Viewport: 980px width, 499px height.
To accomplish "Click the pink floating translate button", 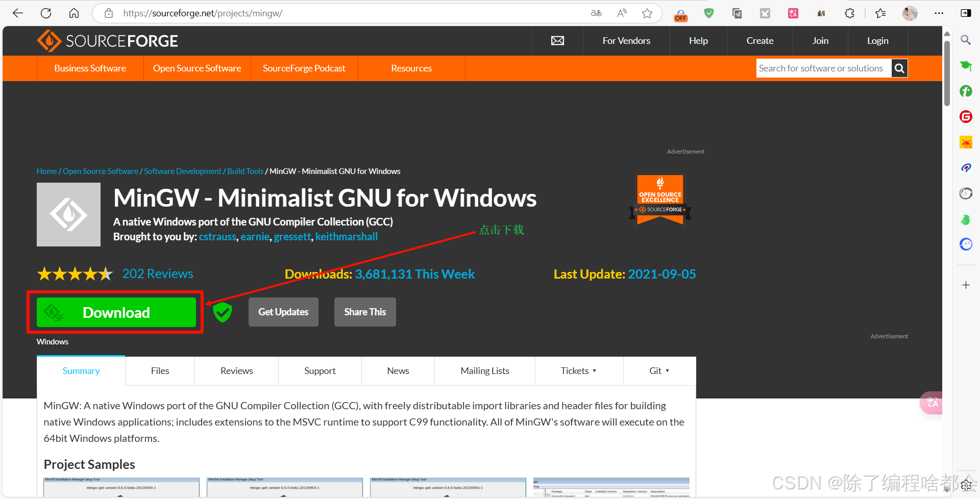I will [932, 403].
